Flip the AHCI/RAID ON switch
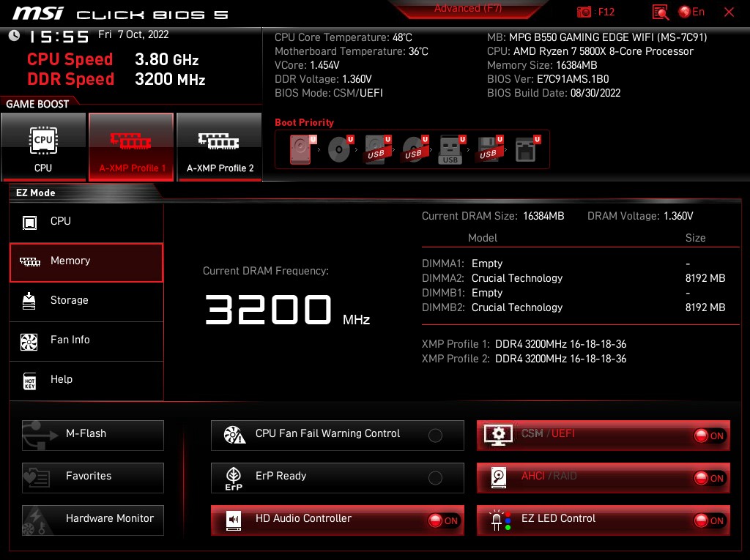Image resolution: width=750 pixels, height=560 pixels. [x=710, y=478]
